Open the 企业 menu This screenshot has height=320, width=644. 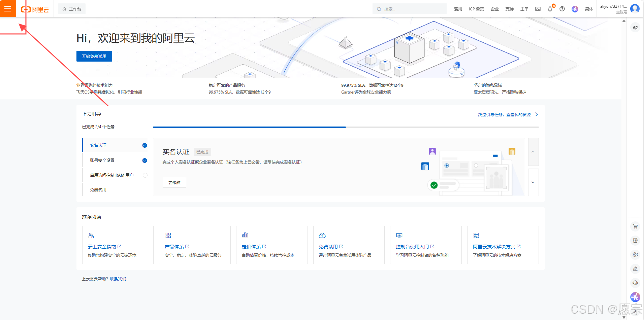(495, 9)
